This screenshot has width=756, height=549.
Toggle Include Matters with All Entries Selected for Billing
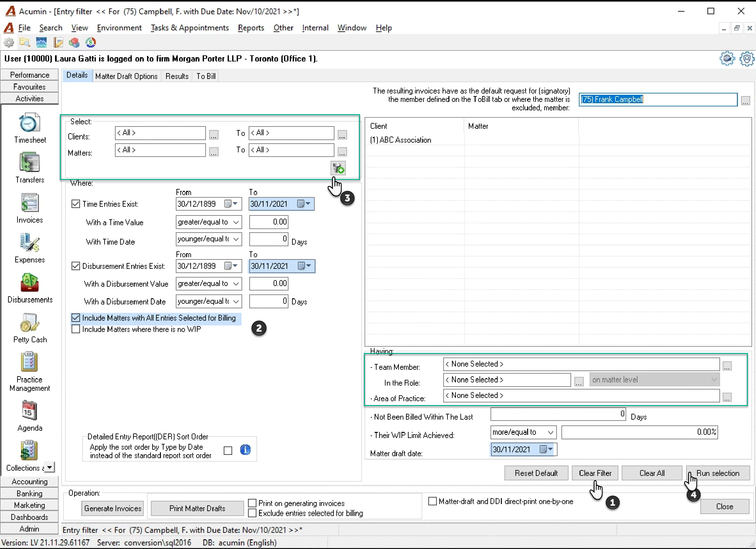pos(76,318)
